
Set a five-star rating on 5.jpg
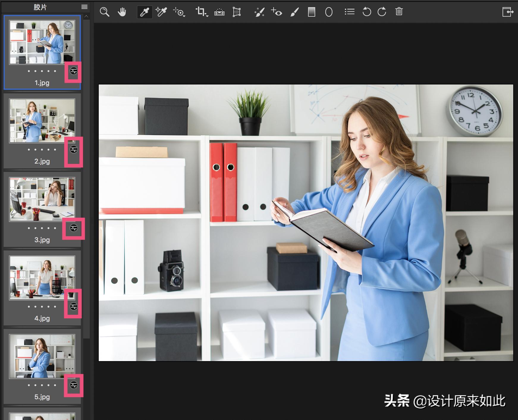[55, 385]
